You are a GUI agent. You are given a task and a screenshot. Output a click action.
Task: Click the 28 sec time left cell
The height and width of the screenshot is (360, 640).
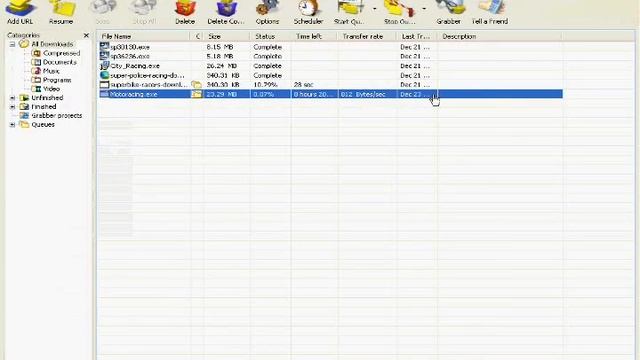point(303,85)
